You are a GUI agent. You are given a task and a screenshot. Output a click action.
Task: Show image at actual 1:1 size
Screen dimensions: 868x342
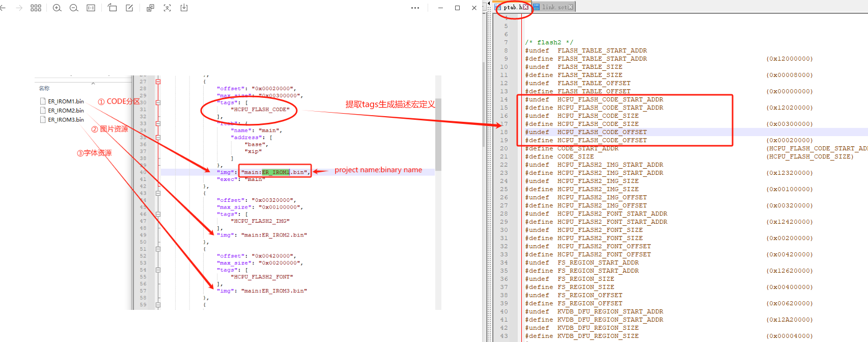point(91,8)
